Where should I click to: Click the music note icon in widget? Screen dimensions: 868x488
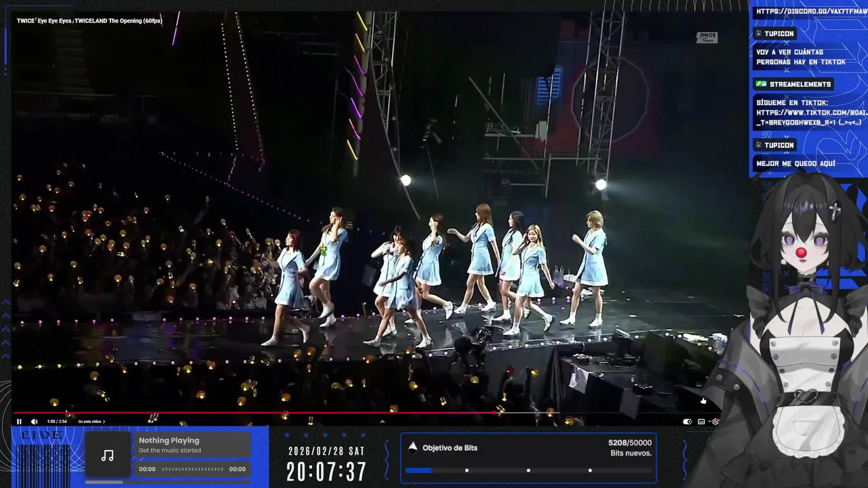pos(107,455)
